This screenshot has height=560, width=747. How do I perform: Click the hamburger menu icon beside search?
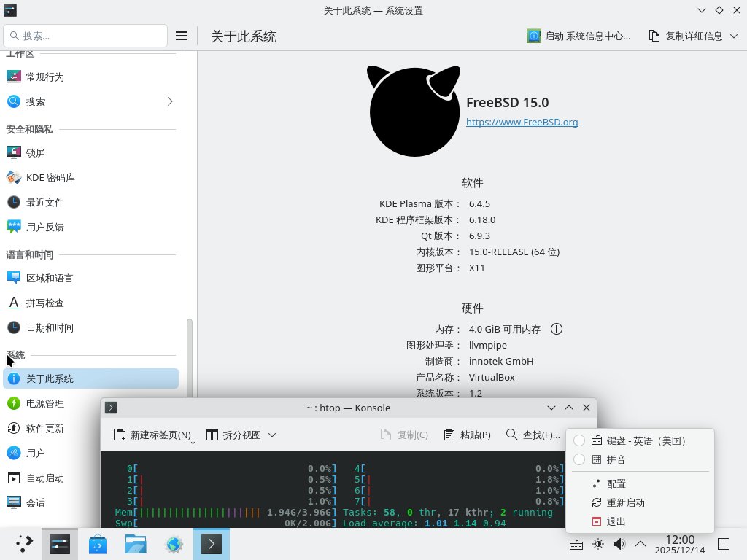(x=182, y=36)
